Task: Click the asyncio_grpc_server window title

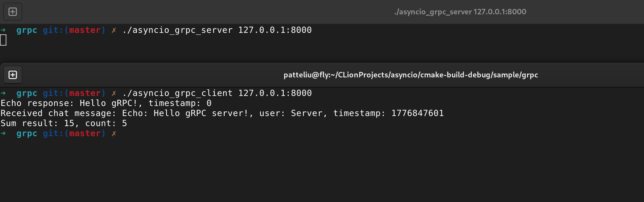Action: pyautogui.click(x=460, y=12)
